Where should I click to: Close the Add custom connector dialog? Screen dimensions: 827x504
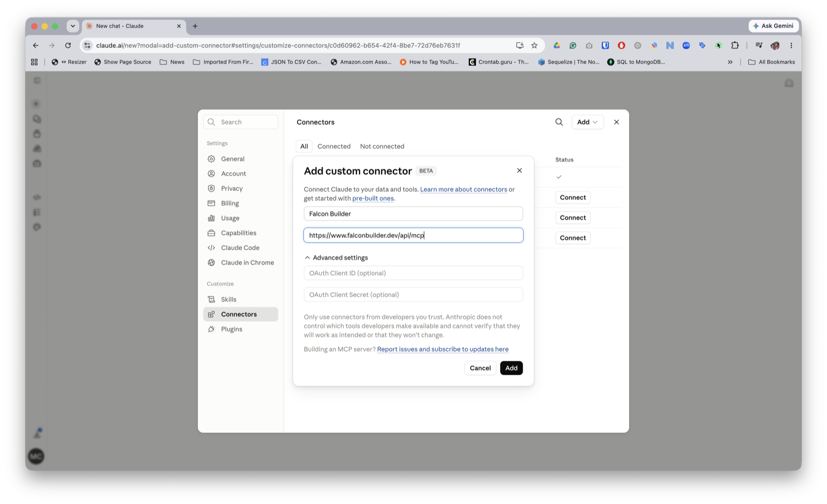click(519, 171)
